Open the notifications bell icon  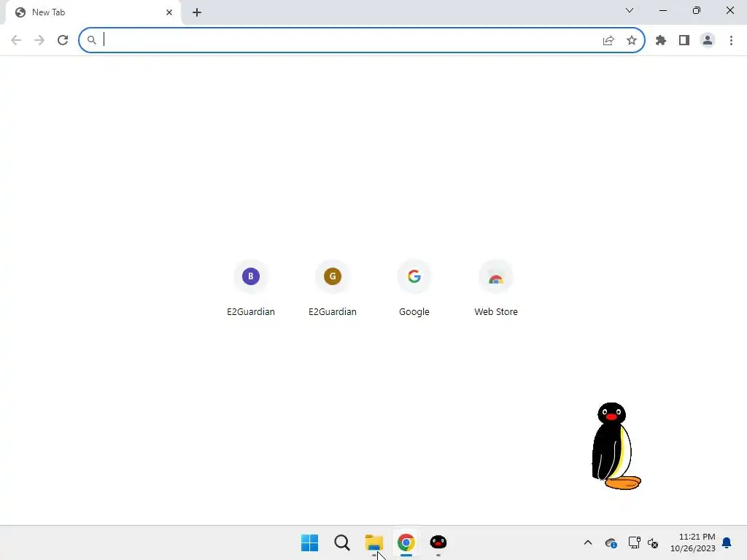pos(727,542)
